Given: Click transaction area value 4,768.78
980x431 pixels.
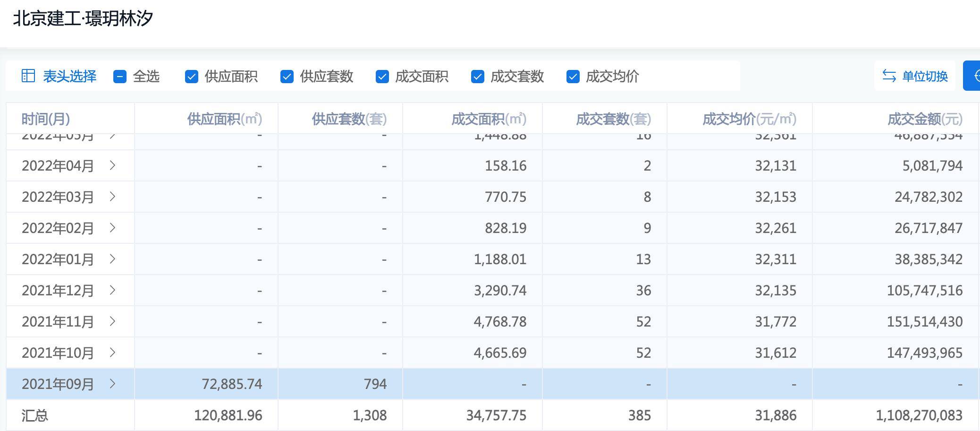Looking at the screenshot, I should coord(500,321).
